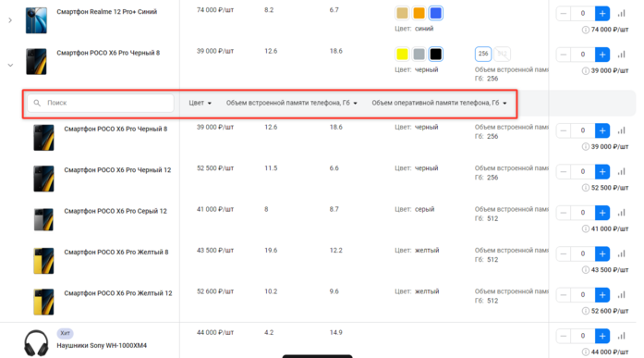The image size is (644, 358).
Task: Click price info icon next to 74 000 ₽/шт
Action: (x=585, y=30)
